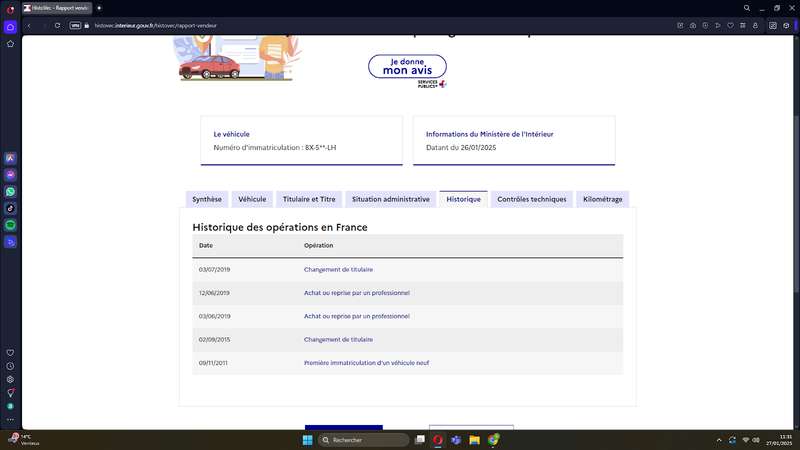Open the new tab plus button

[99, 8]
